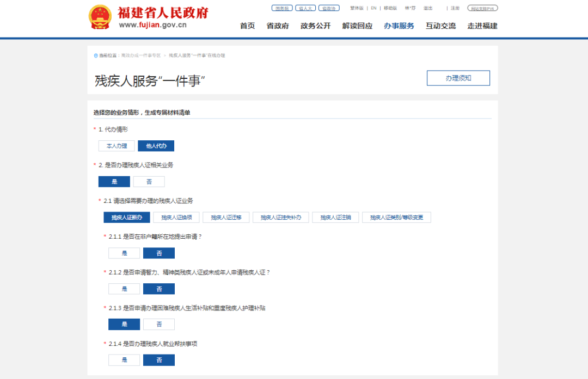
Task: Select 否 for question 2.1.3 补贴
Action: click(x=159, y=325)
